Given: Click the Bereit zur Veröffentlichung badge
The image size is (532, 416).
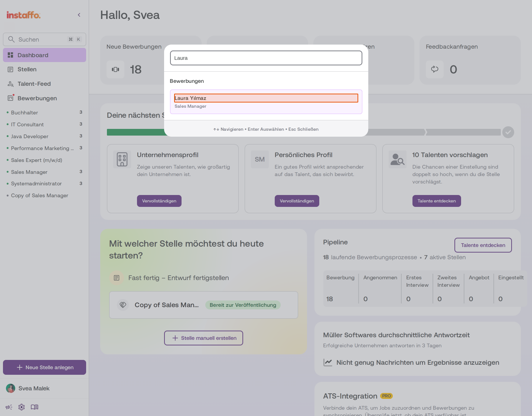Looking at the screenshot, I should [x=243, y=305].
